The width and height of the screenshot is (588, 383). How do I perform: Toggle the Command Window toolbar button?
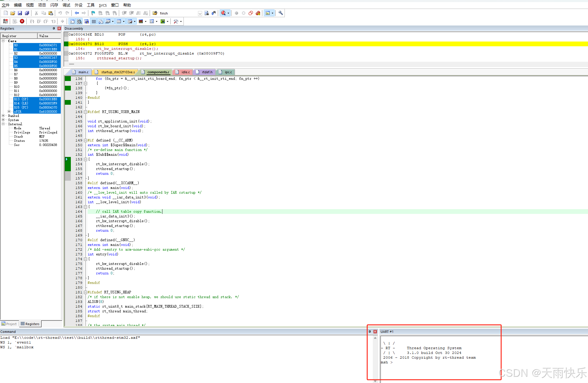[72, 21]
